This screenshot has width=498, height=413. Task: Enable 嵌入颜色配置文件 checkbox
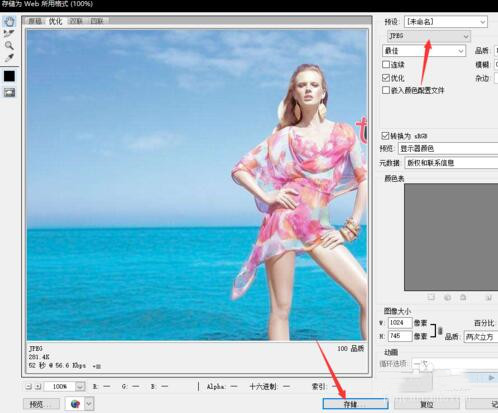(386, 90)
